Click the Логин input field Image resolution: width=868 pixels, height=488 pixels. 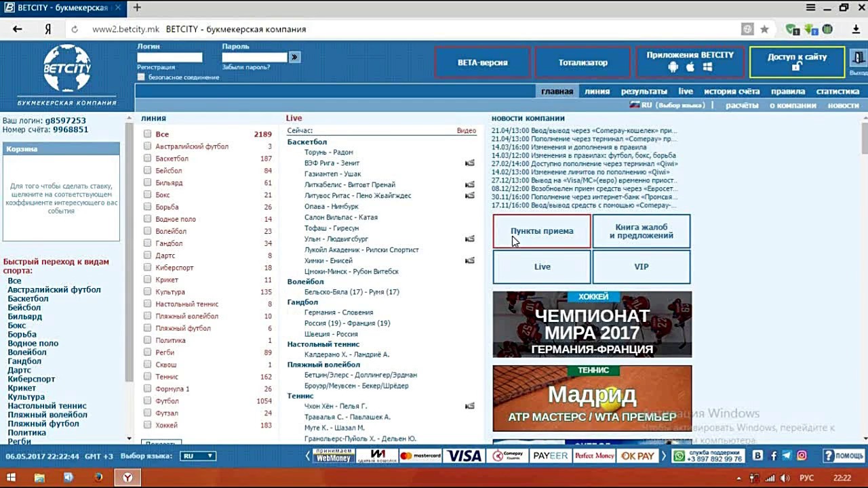tap(170, 58)
